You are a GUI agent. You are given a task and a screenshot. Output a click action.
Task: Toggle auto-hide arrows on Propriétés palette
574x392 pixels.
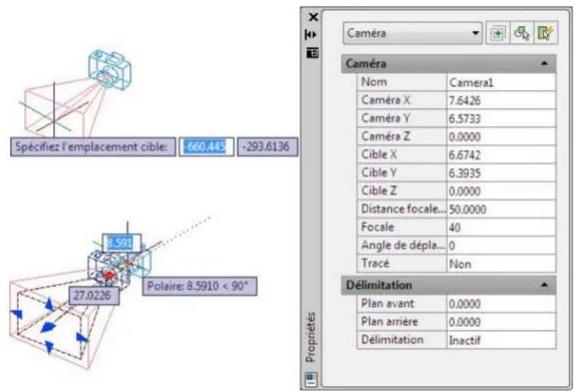[311, 34]
